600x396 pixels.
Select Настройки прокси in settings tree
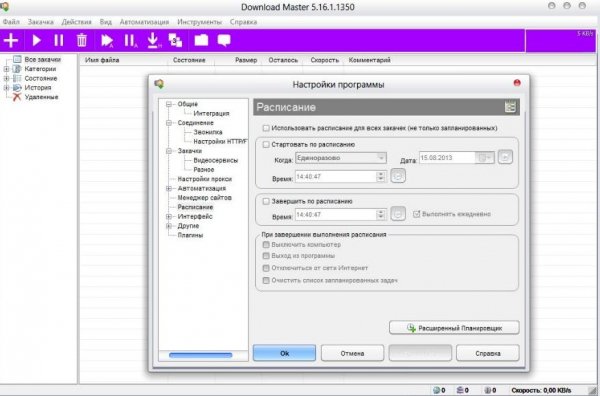coord(204,179)
